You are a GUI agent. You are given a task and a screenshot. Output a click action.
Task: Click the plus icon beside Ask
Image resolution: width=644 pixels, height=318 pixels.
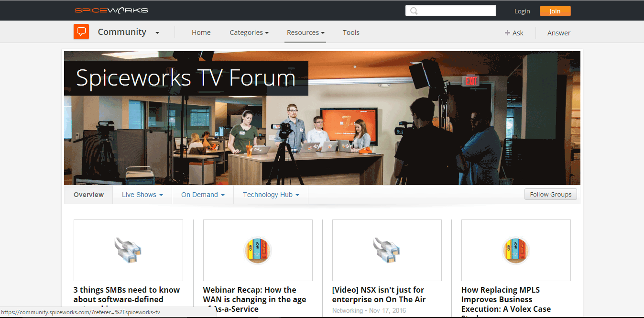click(x=507, y=33)
